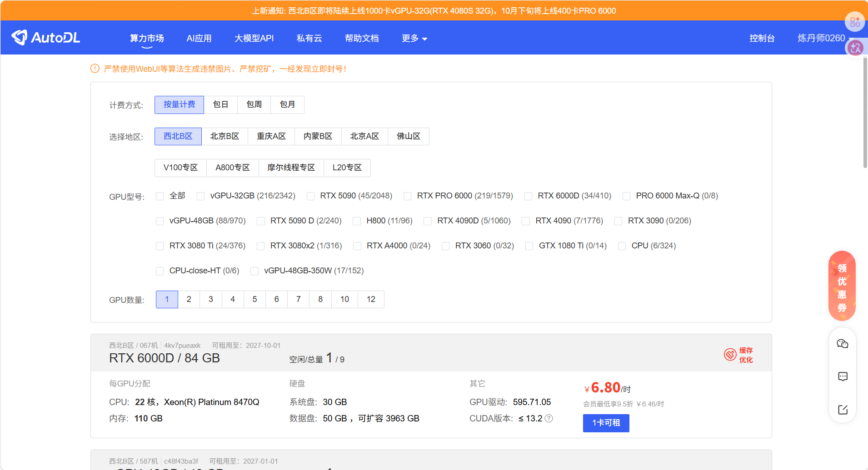
Task: Tick the RTX 6000D checkbox
Action: point(528,196)
